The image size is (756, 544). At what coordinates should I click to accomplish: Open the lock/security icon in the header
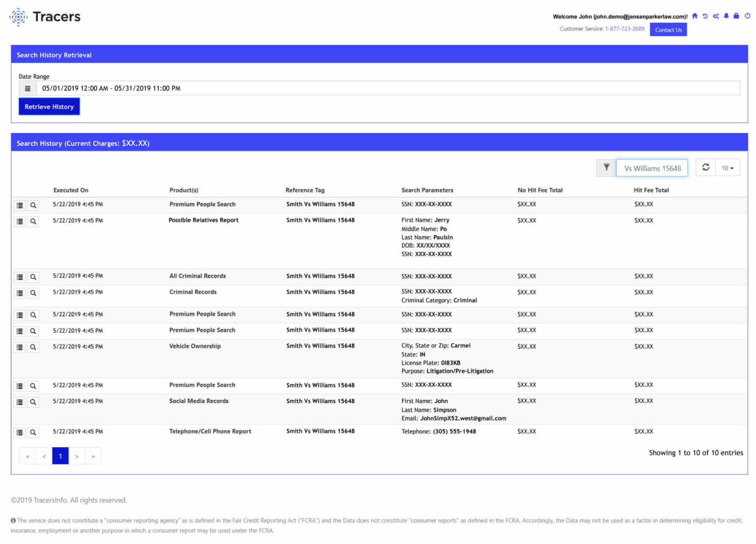(736, 16)
